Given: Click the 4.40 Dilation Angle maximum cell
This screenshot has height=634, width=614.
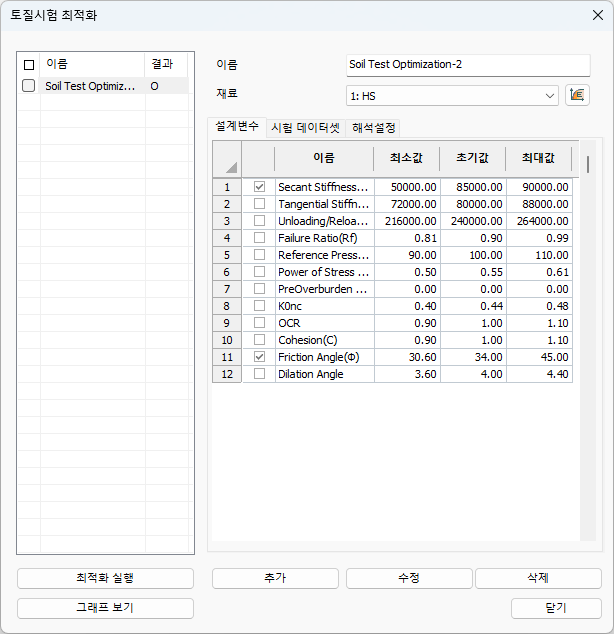Looking at the screenshot, I should pos(540,374).
